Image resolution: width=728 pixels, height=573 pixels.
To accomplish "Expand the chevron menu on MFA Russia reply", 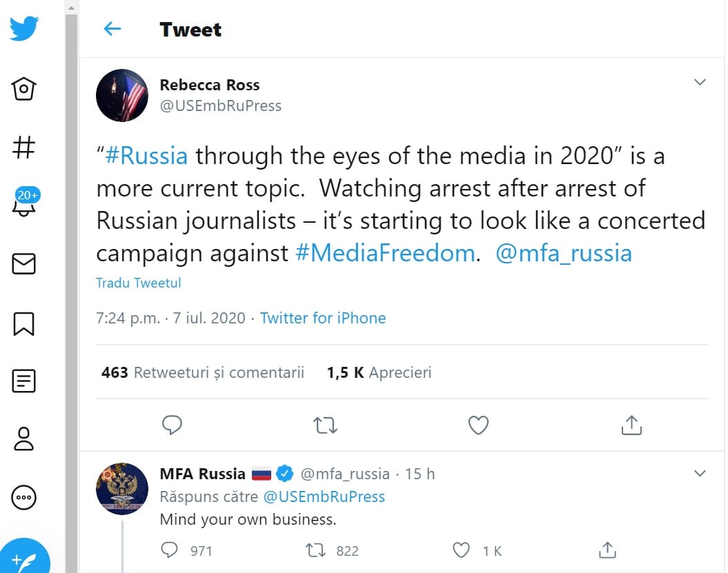I will pos(700,473).
